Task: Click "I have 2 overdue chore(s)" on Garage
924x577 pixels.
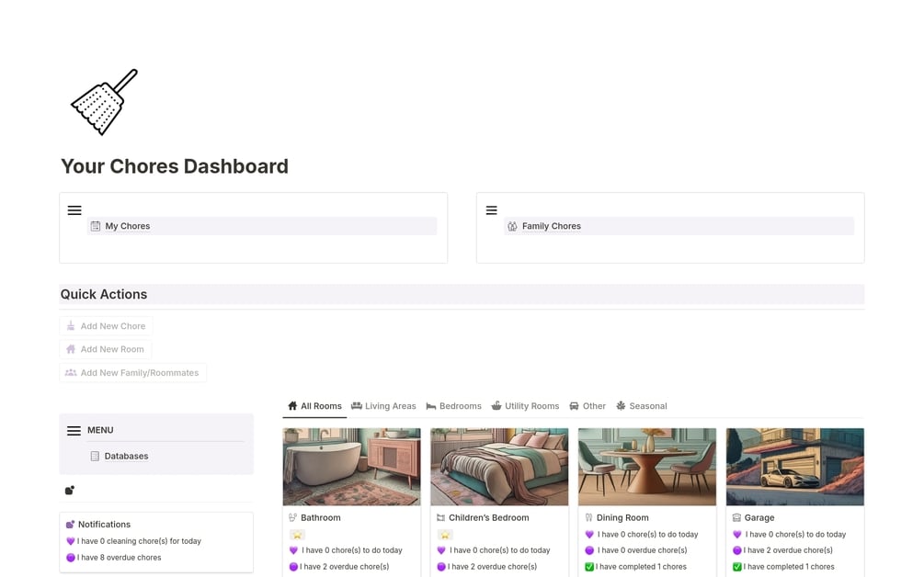Action: tap(789, 550)
